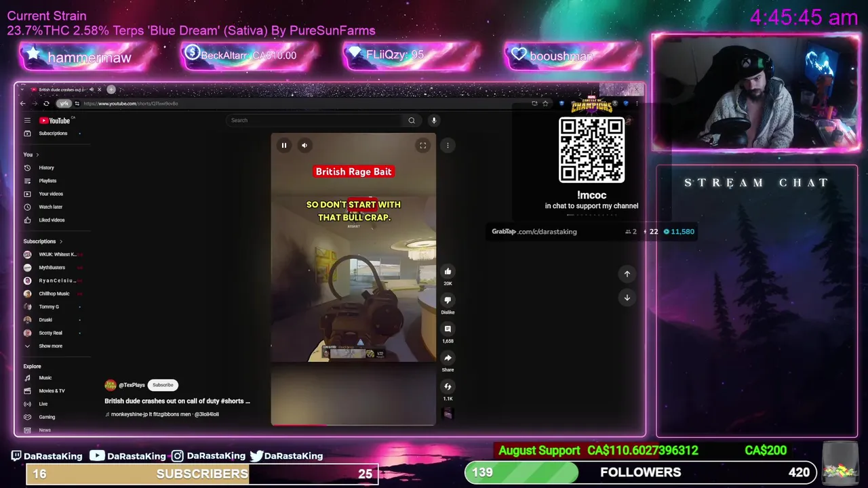Open MythBusters channel subscription

tap(53, 268)
